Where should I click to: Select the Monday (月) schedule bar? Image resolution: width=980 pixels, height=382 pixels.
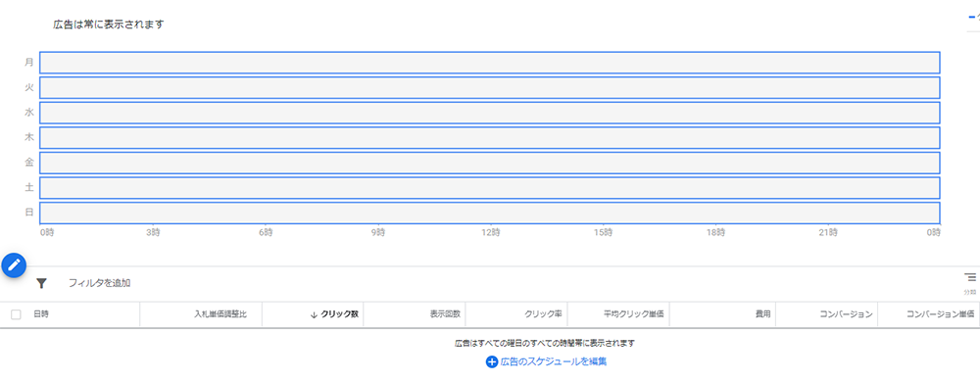coord(490,63)
